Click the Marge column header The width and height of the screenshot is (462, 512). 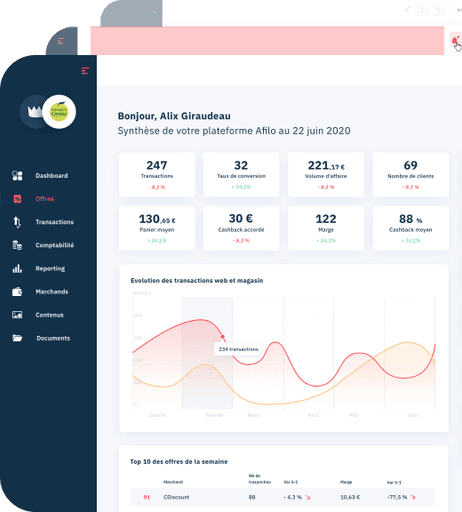[x=346, y=482]
